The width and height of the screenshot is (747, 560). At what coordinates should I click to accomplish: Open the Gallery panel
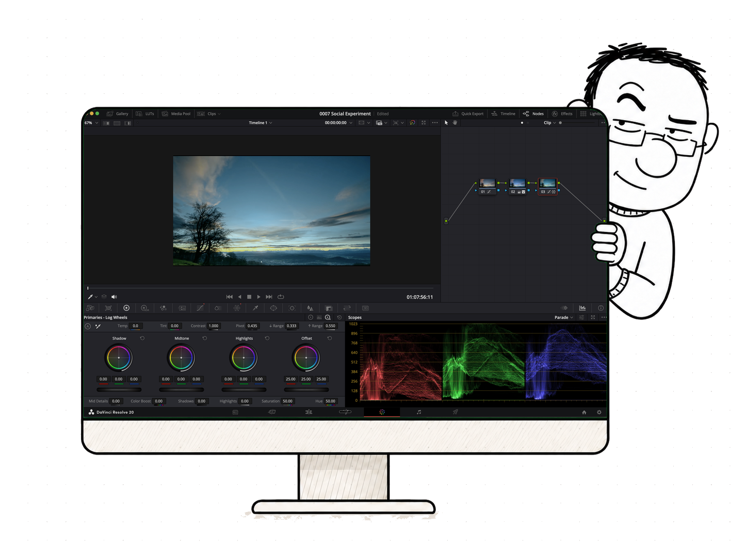tap(118, 113)
